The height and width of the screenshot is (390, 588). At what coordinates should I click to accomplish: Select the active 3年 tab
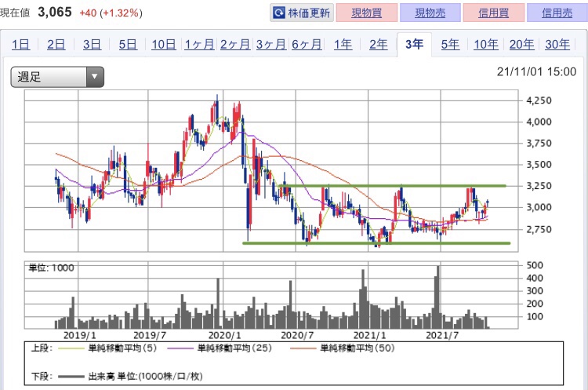415,45
